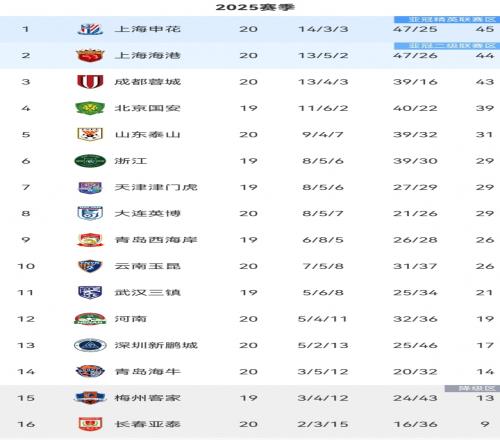Image resolution: width=500 pixels, height=440 pixels.
Task: Click the Shandong Taishan (山东泰山) team emblem
Action: tap(90, 134)
